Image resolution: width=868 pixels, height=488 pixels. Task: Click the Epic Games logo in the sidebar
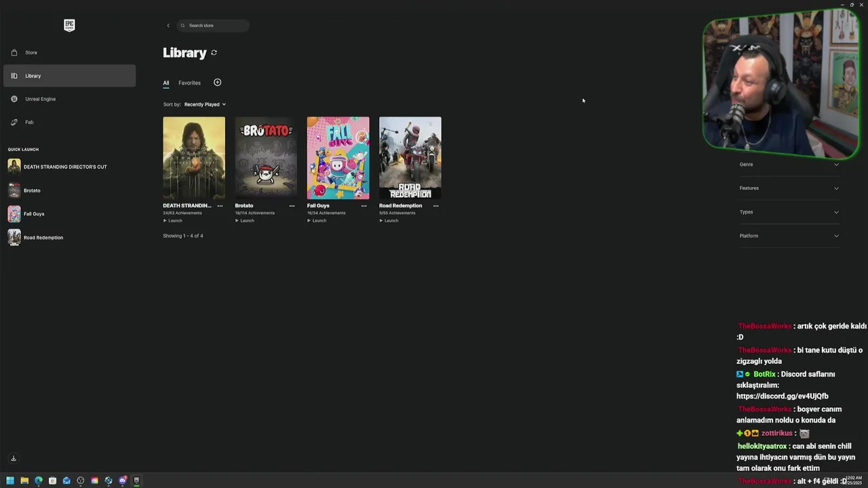(69, 25)
